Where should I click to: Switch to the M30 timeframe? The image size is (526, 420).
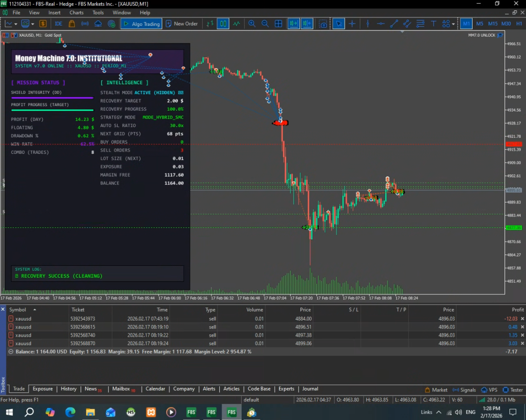coord(506,24)
